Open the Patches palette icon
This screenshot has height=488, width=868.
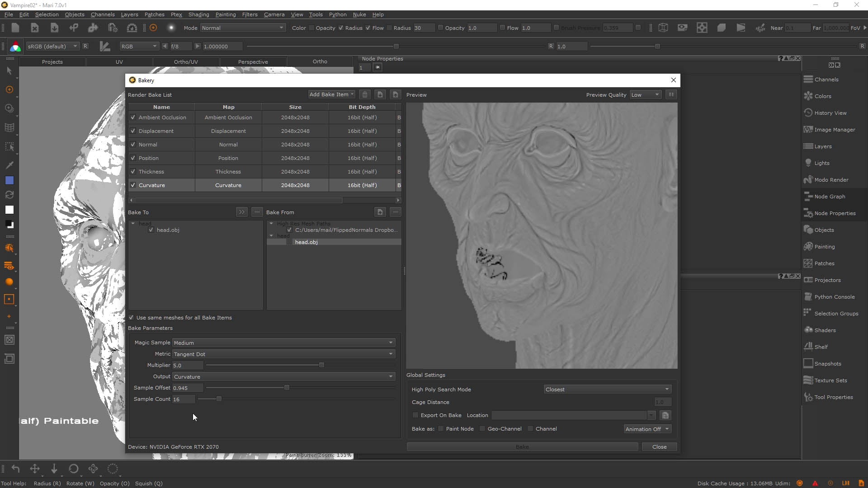pos(808,263)
